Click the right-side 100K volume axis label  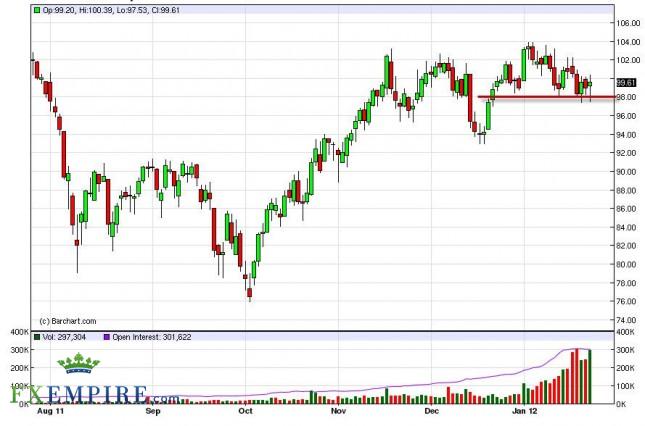point(625,386)
